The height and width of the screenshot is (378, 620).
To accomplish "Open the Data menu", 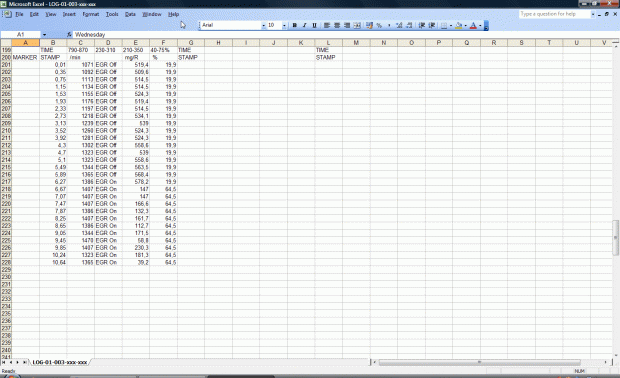I will tap(130, 14).
